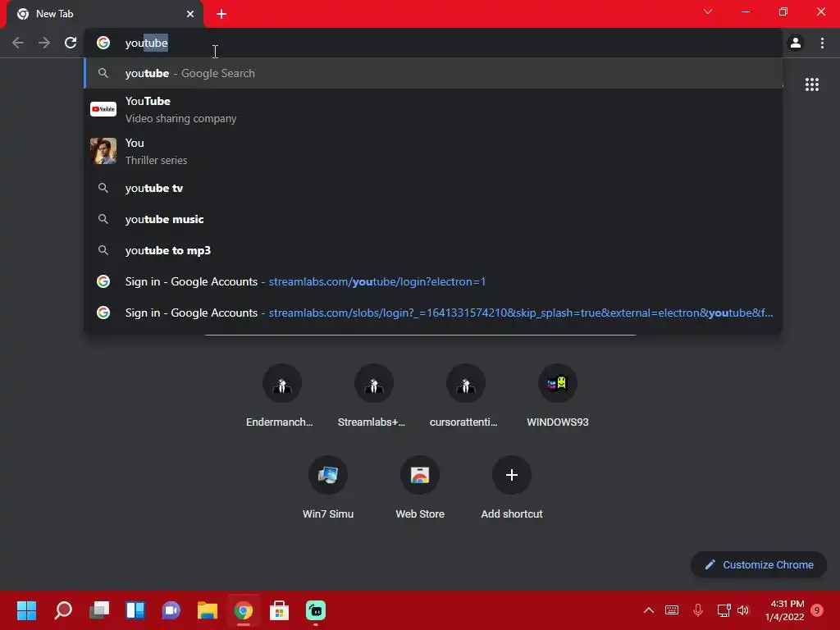Expand the tab search chevron

(708, 11)
